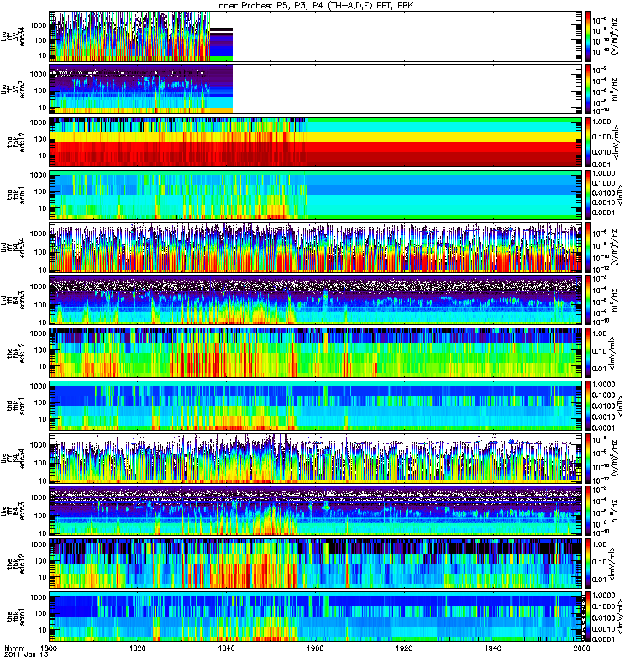Viewport: 630px width, 672px height.
Task: Click the tha fbk edc12 filter bank panel
Action: (x=316, y=142)
